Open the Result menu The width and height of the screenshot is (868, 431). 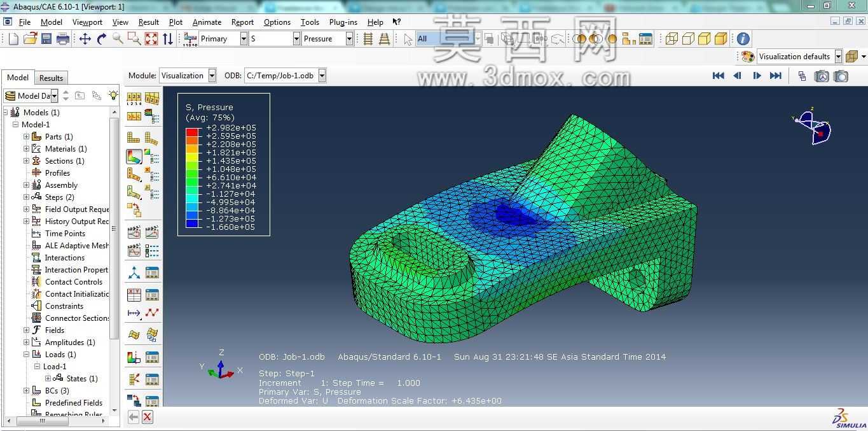tap(148, 22)
